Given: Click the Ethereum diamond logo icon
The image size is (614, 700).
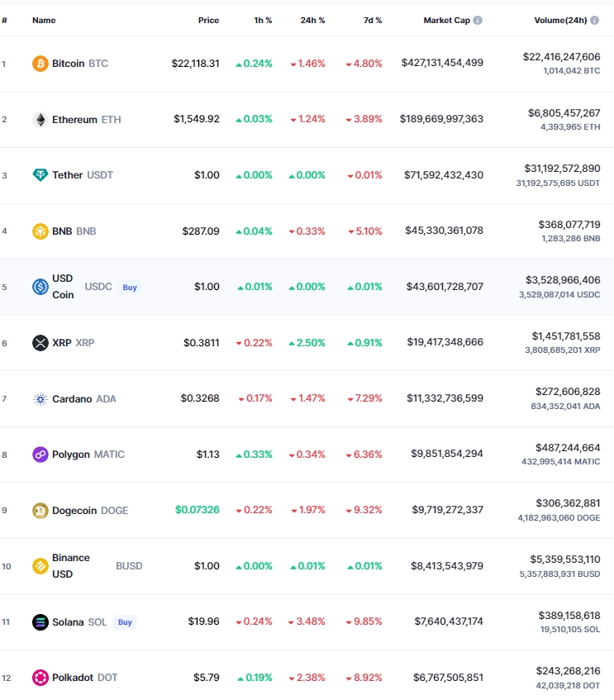Looking at the screenshot, I should (40, 120).
